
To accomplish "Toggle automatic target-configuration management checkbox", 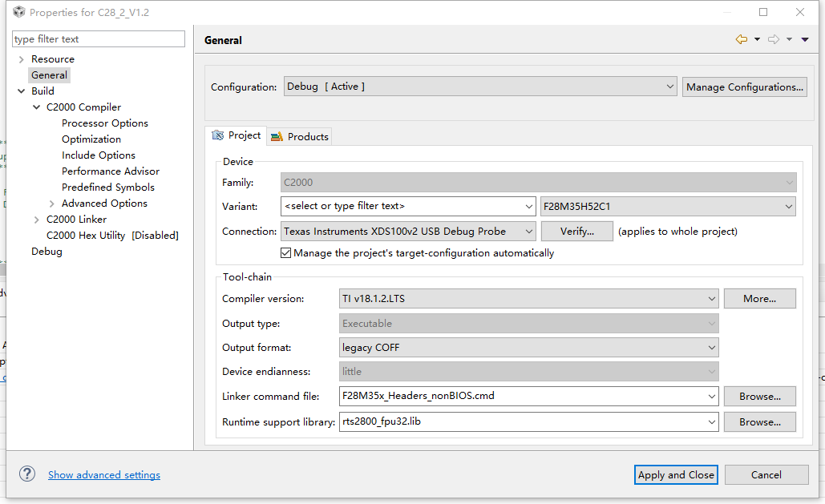I will tap(286, 253).
